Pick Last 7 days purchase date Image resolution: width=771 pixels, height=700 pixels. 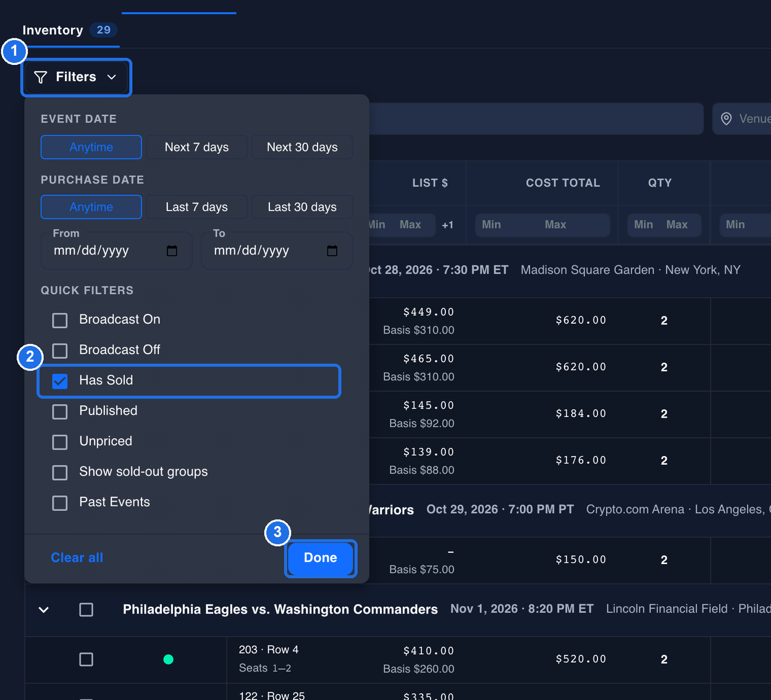tap(196, 207)
